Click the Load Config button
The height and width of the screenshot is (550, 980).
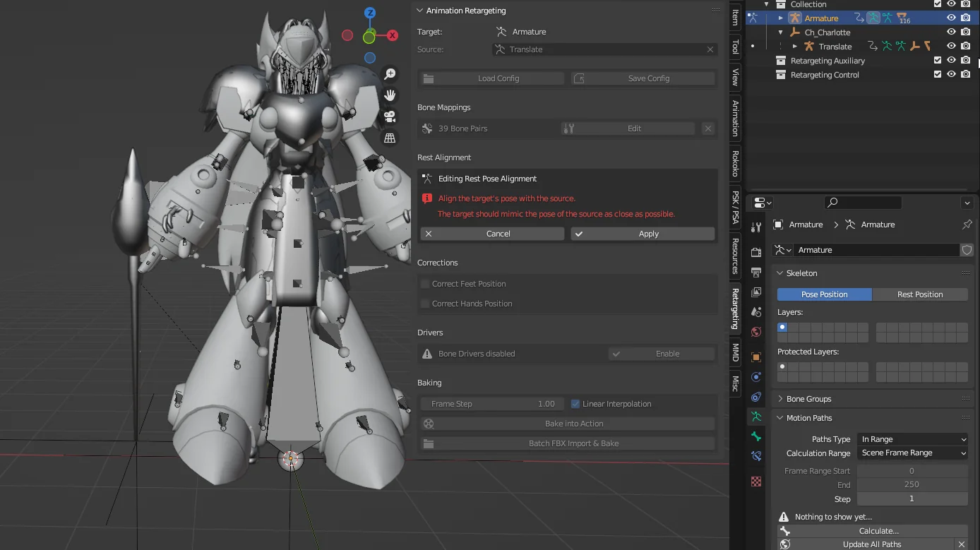point(492,78)
